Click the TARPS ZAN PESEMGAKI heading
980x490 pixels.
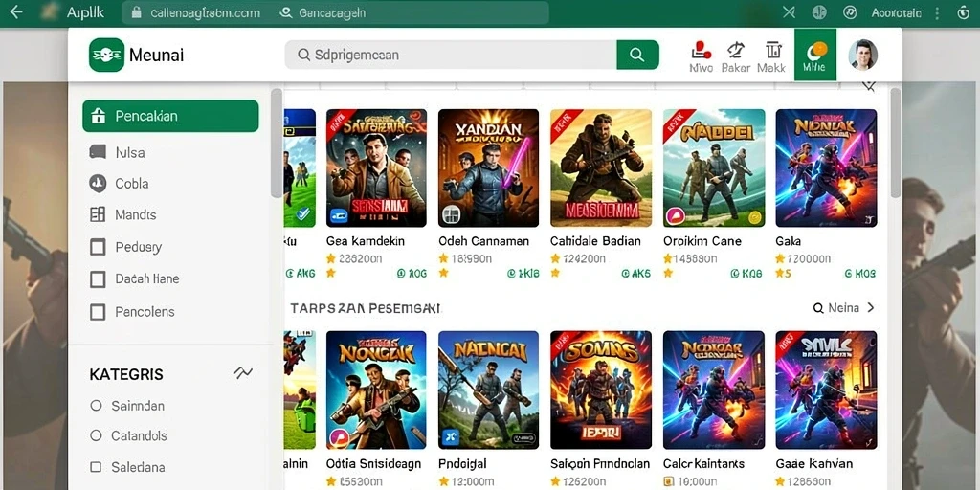tap(366, 308)
